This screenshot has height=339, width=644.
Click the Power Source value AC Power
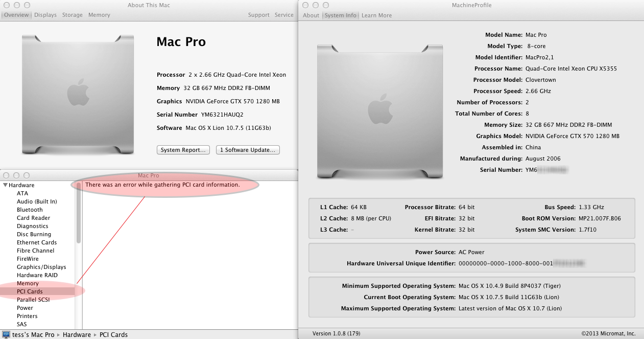pos(471,252)
